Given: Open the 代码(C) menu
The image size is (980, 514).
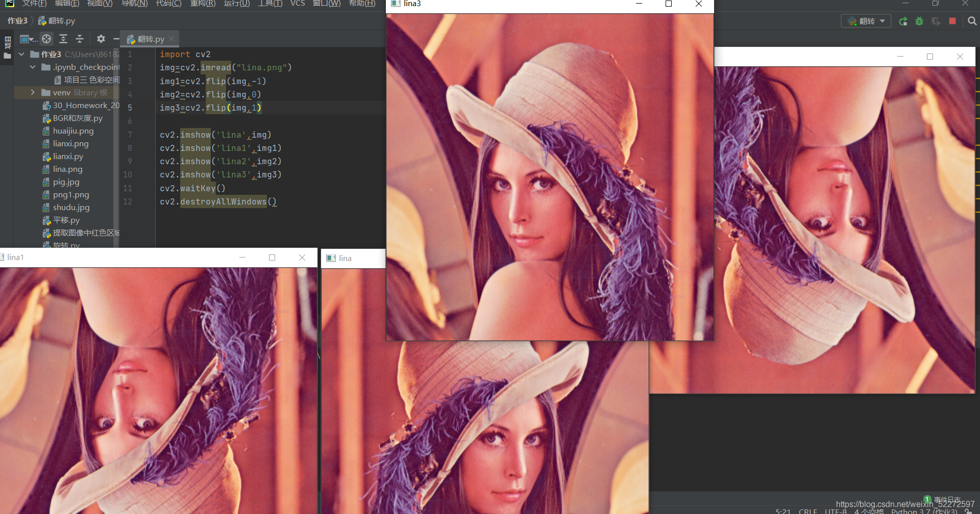Looking at the screenshot, I should coord(169,3).
